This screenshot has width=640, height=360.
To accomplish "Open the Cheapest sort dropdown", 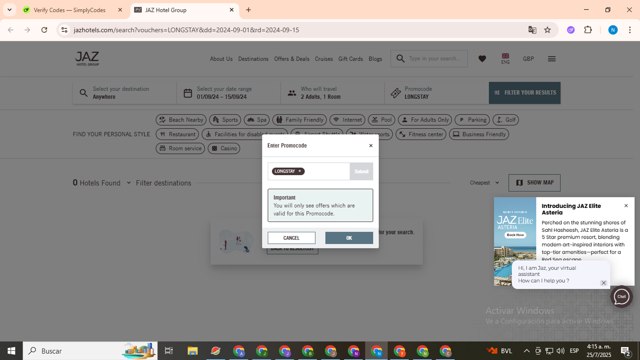I will pos(484,182).
